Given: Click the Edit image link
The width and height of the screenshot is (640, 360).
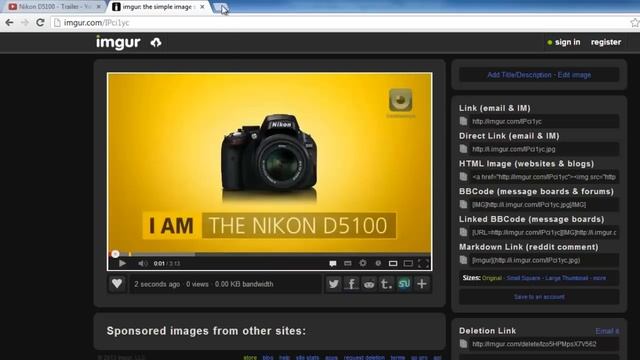Looking at the screenshot, I should click(x=574, y=75).
